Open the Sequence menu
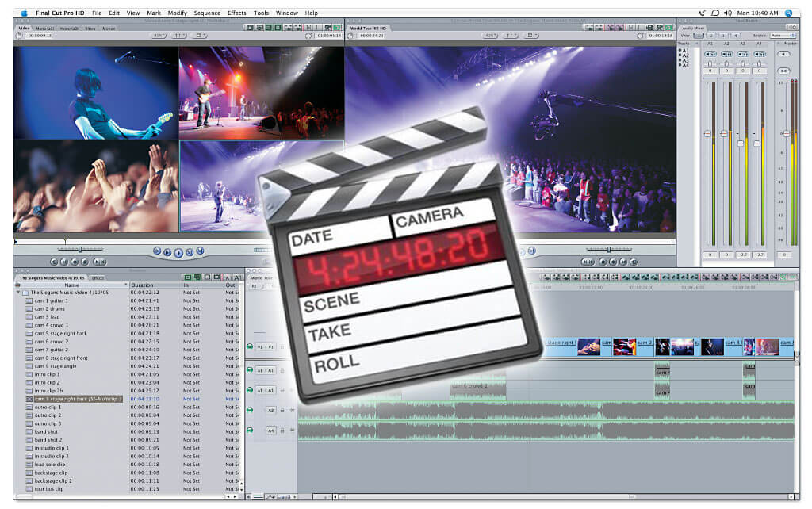This screenshot has height=509, width=812. point(207,13)
